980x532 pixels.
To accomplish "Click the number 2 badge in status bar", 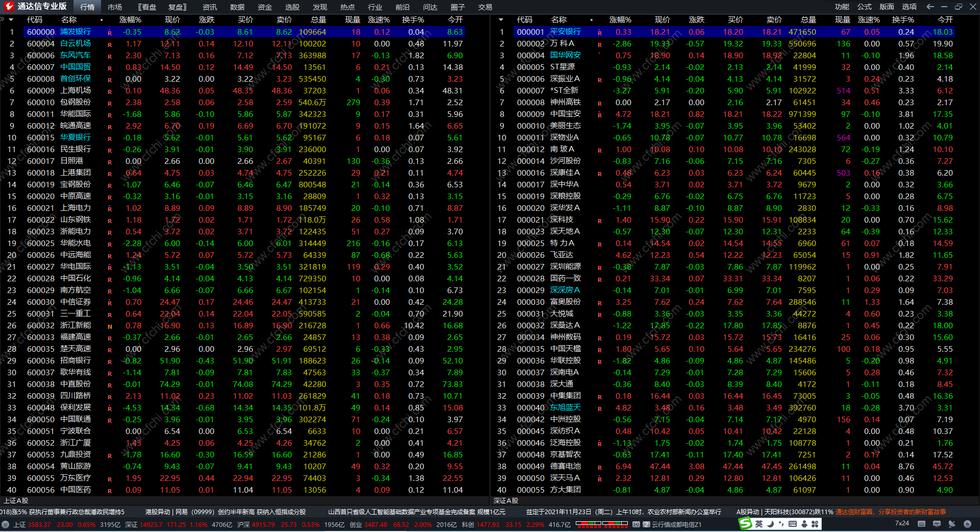I will (646, 524).
